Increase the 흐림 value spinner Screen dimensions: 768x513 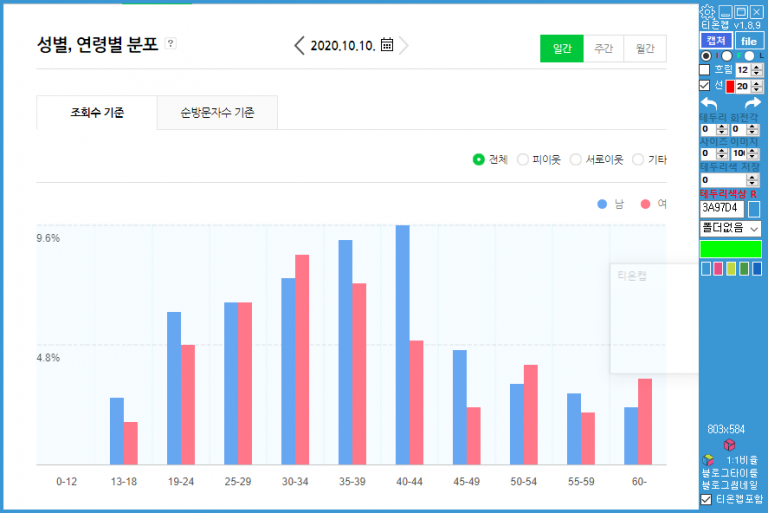point(757,67)
